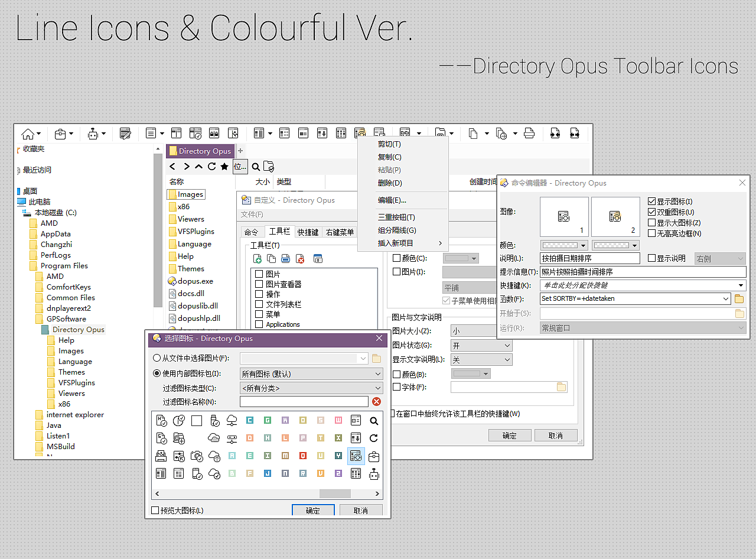
Task: Click the Home icon in the main toolbar
Action: coord(28,134)
